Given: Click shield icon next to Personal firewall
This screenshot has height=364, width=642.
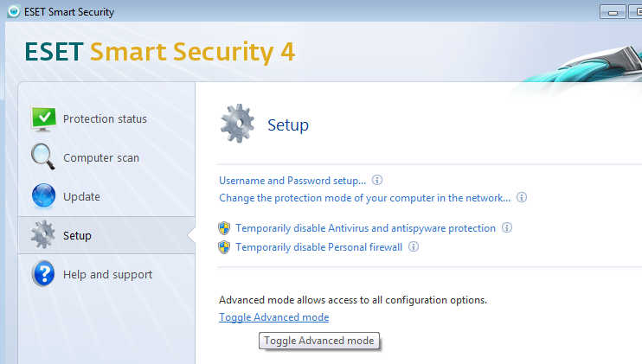Looking at the screenshot, I should coord(224,247).
